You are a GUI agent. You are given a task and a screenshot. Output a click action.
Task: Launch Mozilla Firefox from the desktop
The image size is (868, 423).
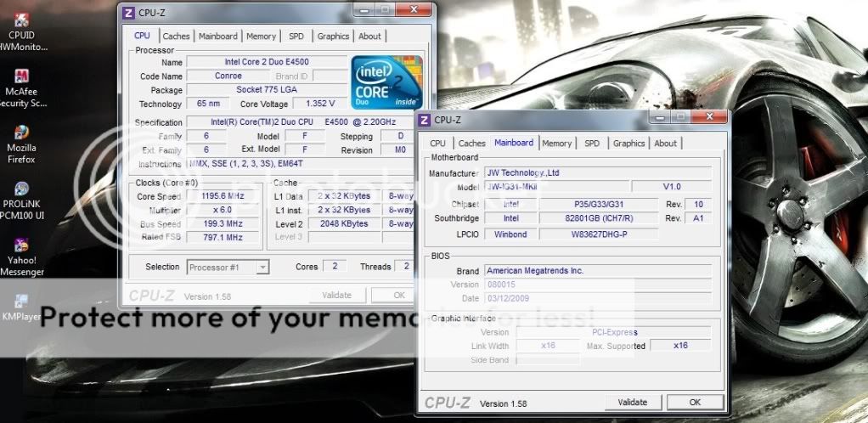21,144
